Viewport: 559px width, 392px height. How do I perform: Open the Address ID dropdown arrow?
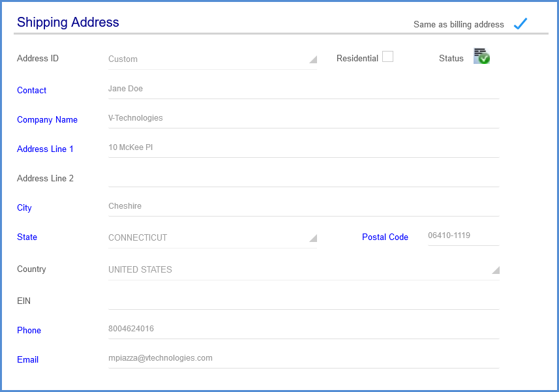[x=313, y=59]
